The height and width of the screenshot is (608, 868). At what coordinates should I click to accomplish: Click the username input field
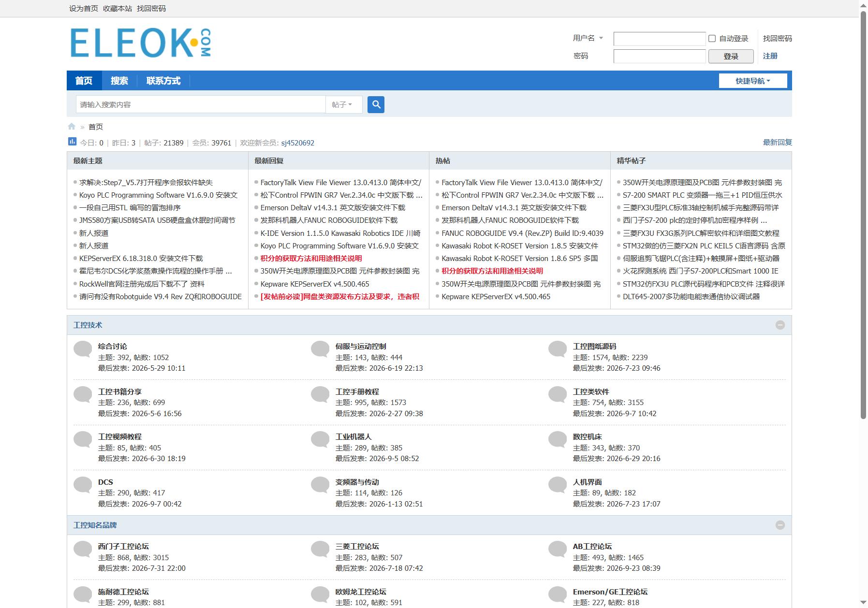660,39
